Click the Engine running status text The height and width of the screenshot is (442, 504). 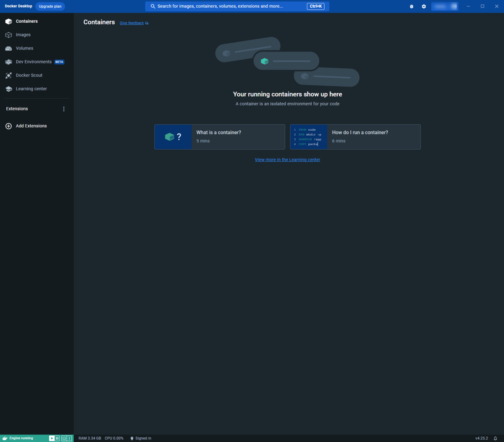tap(21, 438)
